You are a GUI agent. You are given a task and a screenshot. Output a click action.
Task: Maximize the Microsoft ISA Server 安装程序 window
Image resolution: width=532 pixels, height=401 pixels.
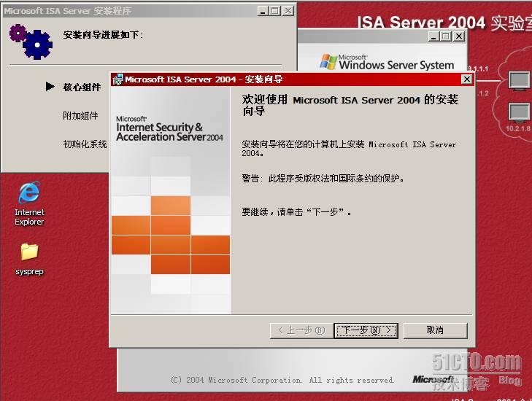coord(275,11)
